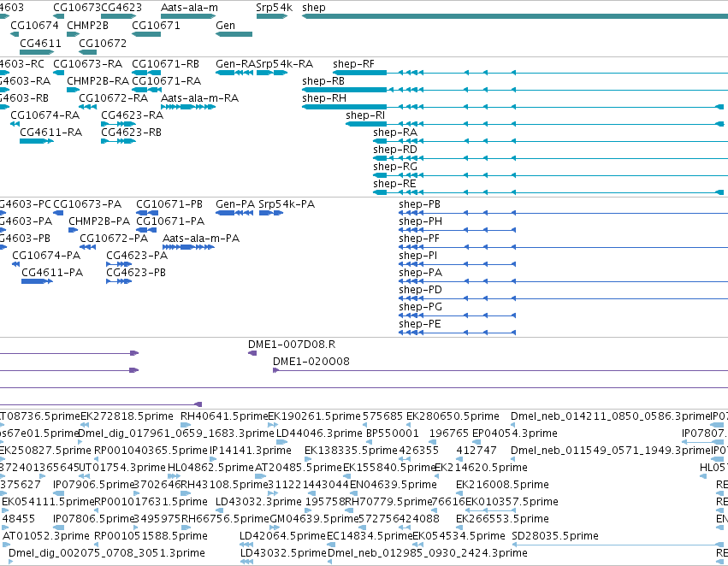
Task: Select the shep-RB transcript label
Action: [323, 81]
